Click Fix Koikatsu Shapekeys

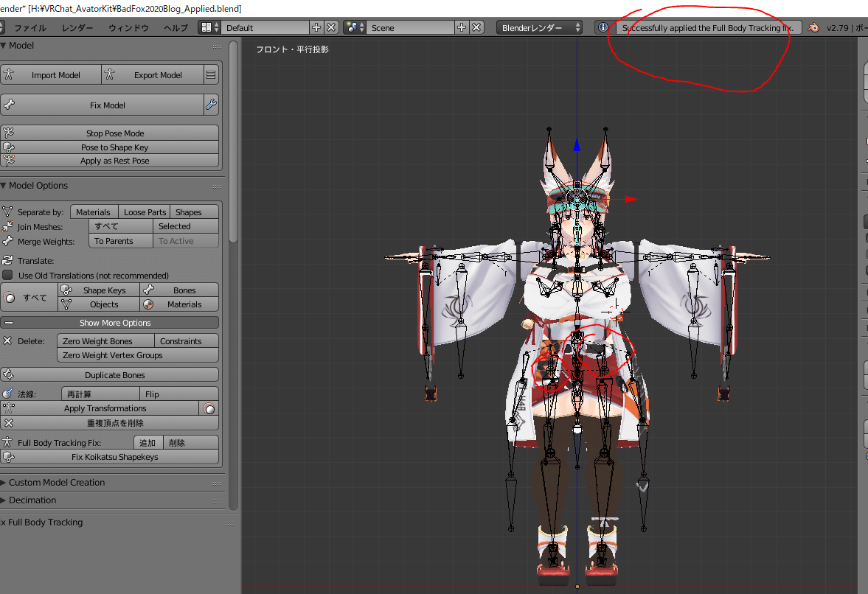(110, 457)
